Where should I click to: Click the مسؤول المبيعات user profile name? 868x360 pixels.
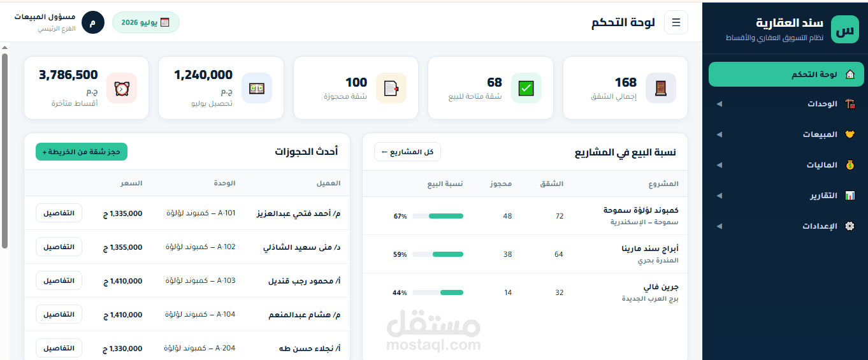pos(45,17)
